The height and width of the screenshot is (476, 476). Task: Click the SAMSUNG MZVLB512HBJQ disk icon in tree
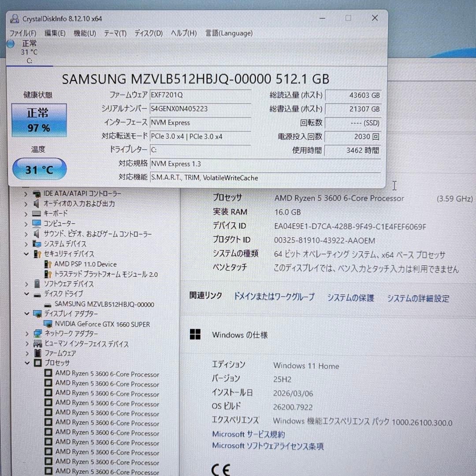pos(48,305)
